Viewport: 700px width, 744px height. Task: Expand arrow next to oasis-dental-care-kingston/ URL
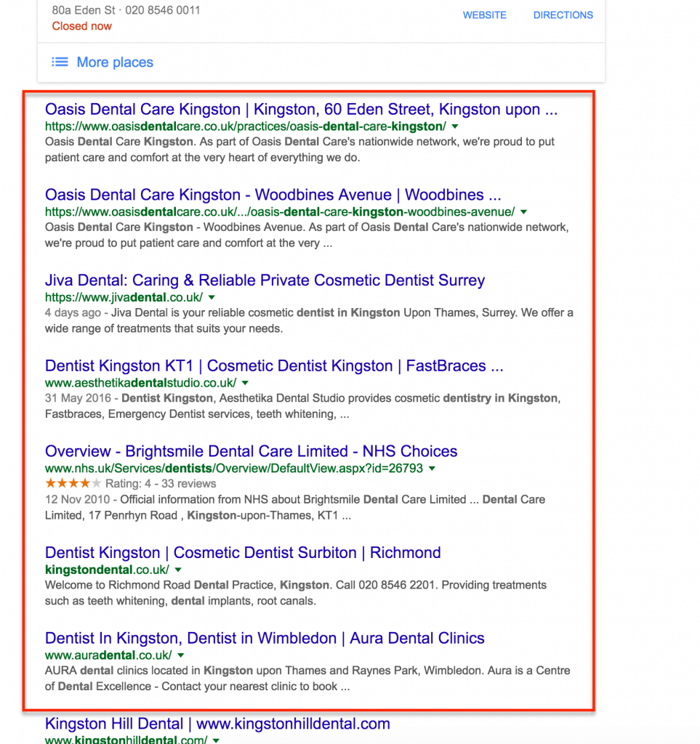coord(455,126)
